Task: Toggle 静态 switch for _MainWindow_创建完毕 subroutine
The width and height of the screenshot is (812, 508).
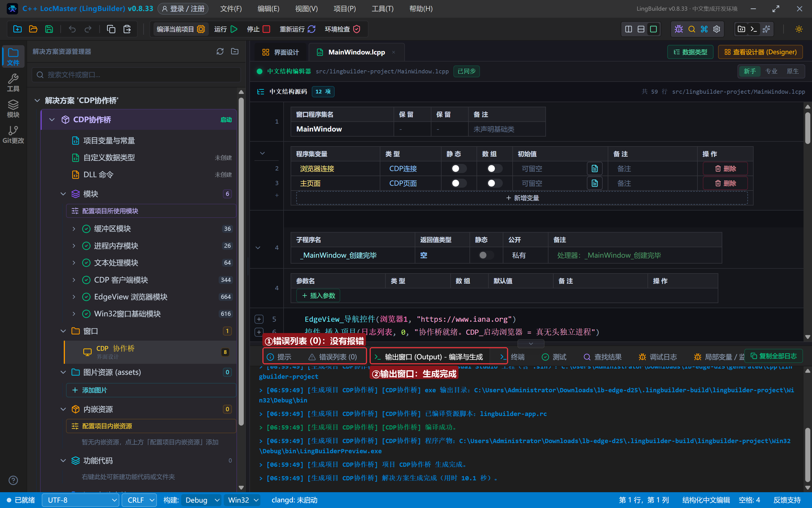Action: pos(486,255)
